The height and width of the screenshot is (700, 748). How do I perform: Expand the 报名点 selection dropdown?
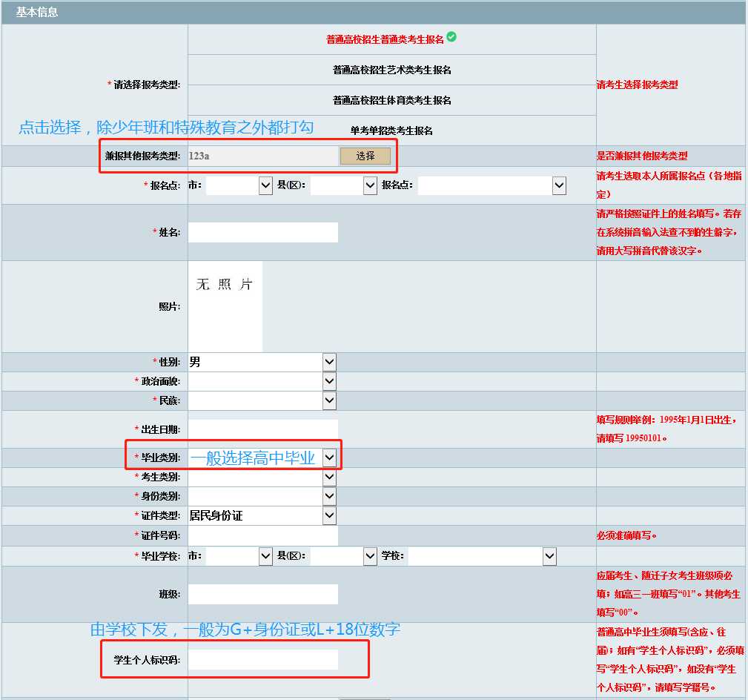tap(558, 185)
